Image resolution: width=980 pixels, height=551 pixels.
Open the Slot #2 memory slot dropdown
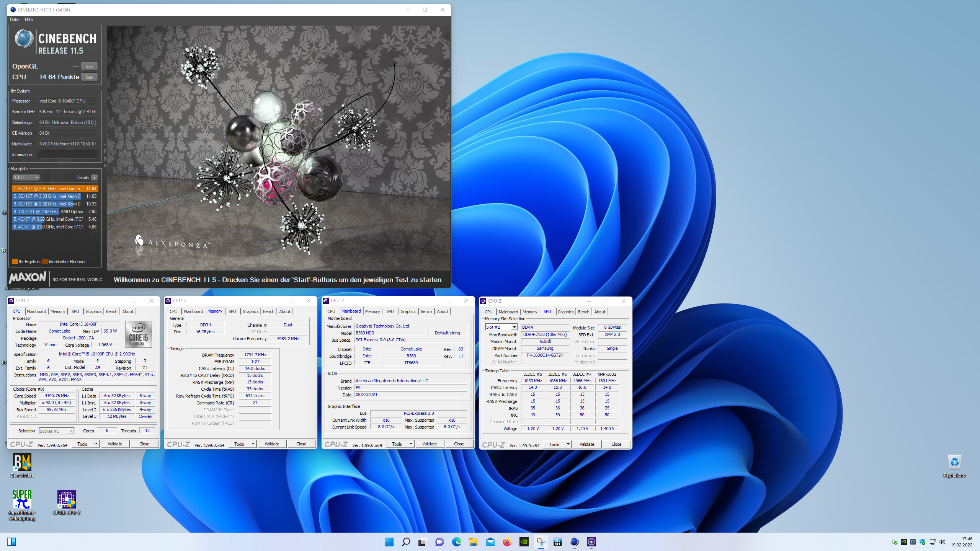(x=501, y=327)
